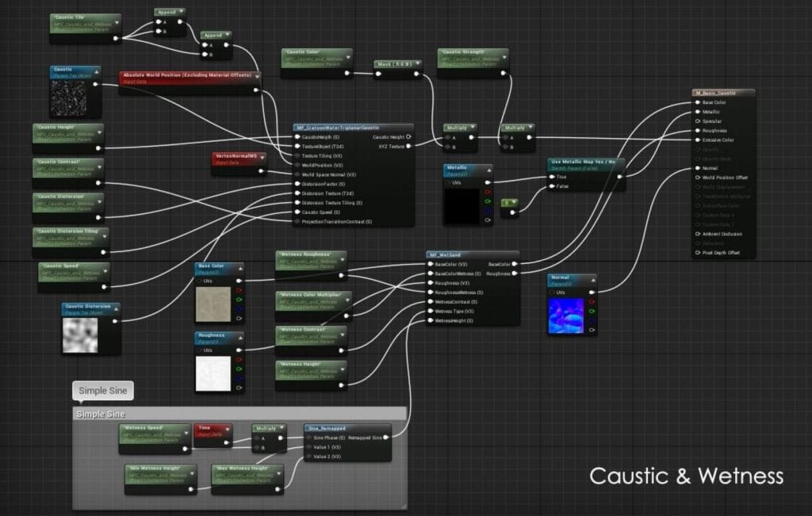812x516 pixels.
Task: Click the Base Color pin on M_Basic_Caustic
Action: click(698, 102)
